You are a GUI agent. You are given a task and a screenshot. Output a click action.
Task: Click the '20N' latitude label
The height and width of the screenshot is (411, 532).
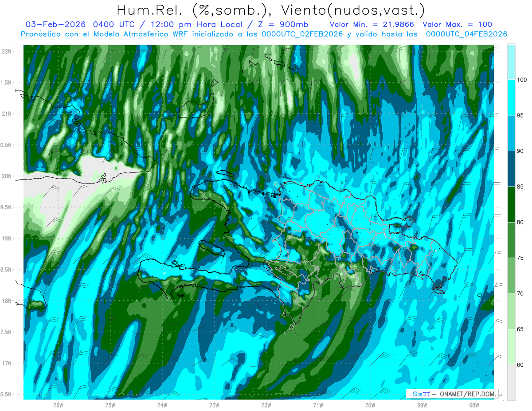tap(7, 176)
